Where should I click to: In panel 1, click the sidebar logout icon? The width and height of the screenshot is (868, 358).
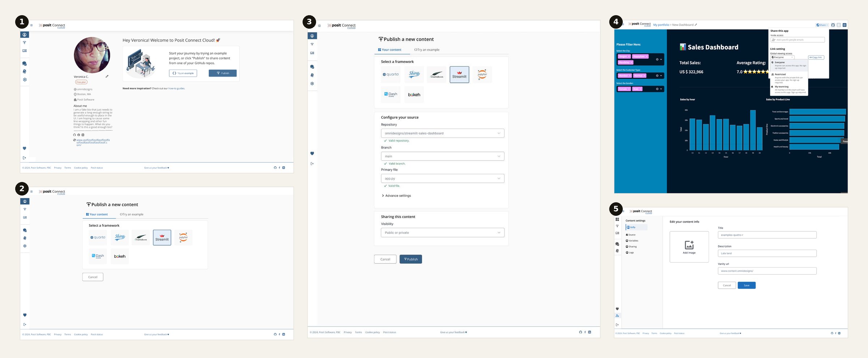click(x=25, y=158)
